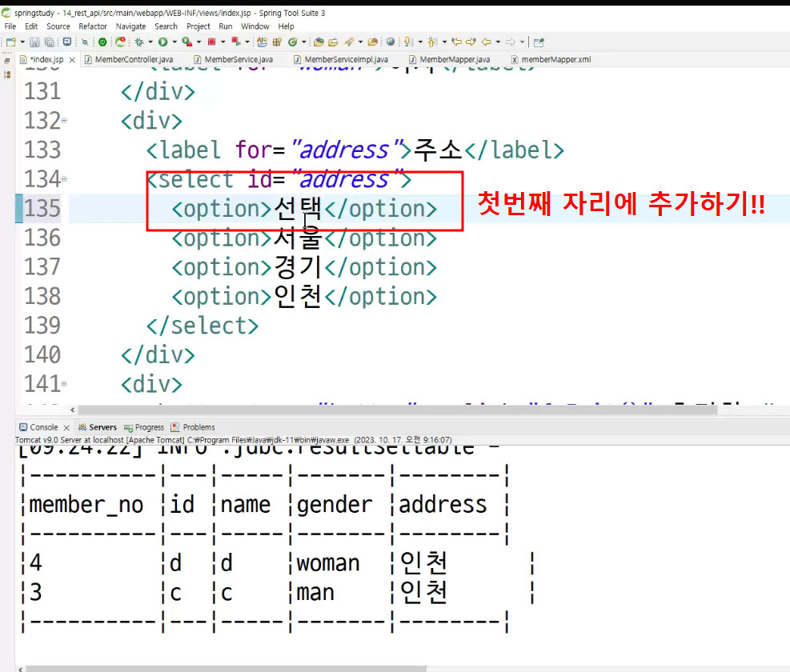
Task: Open the Run configurations dropdown arrow
Action: click(x=174, y=42)
